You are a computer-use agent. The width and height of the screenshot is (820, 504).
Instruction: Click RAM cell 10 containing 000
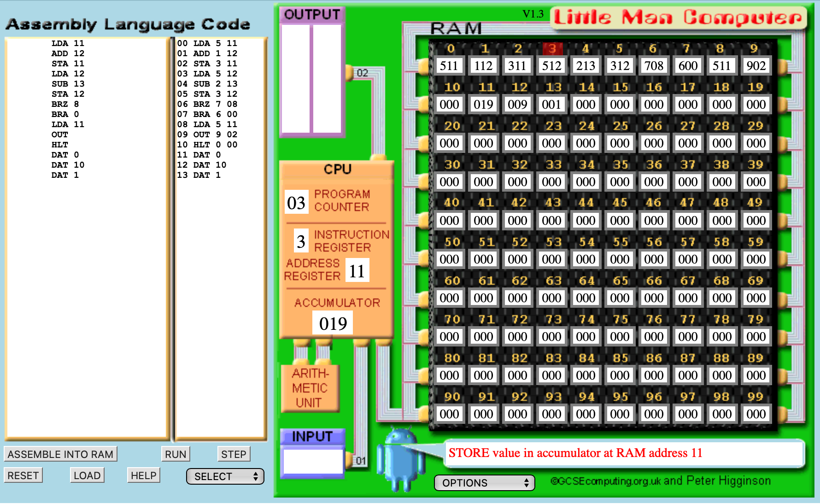(449, 105)
